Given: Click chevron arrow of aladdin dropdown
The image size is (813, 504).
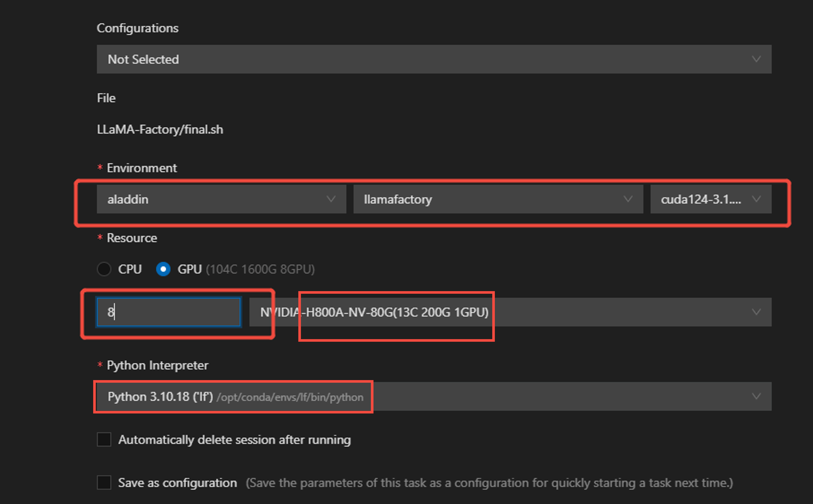Looking at the screenshot, I should pos(331,199).
